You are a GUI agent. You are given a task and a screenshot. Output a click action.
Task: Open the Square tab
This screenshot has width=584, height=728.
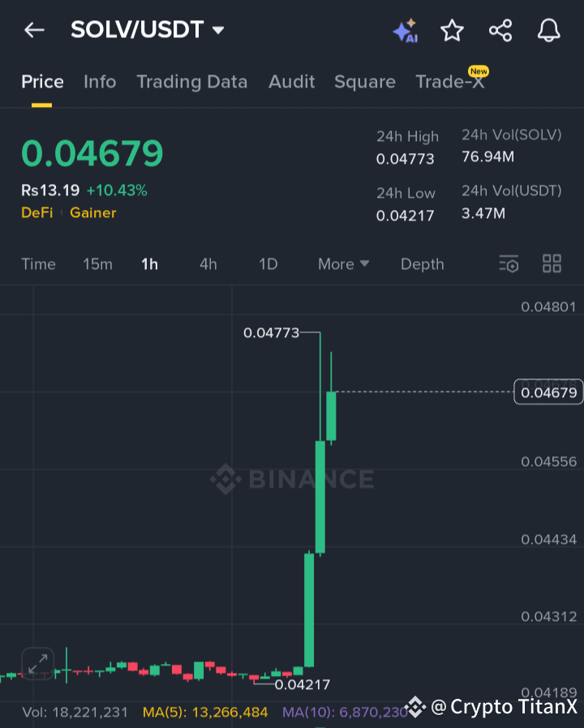pos(365,82)
